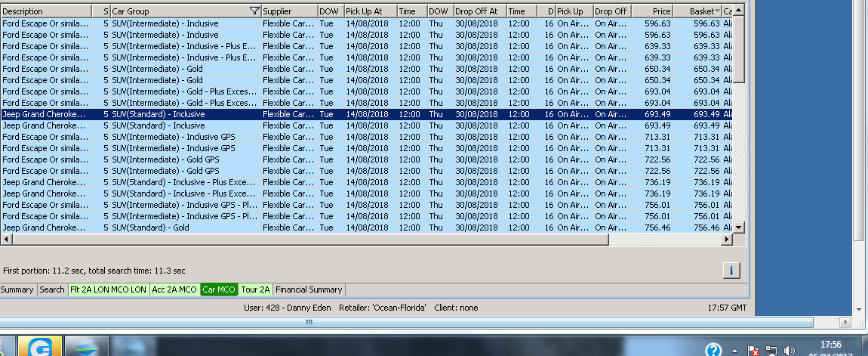Switch to the Search tab
Image resolution: width=868 pixels, height=356 pixels.
click(52, 289)
